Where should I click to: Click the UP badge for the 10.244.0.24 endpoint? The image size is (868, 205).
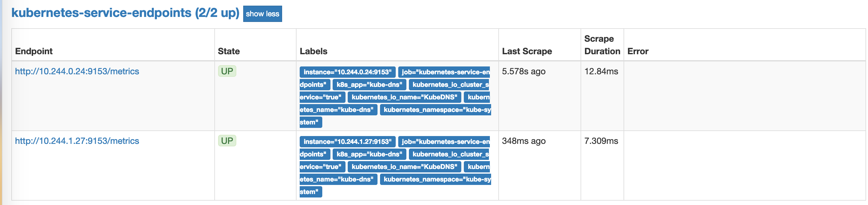pos(227,71)
